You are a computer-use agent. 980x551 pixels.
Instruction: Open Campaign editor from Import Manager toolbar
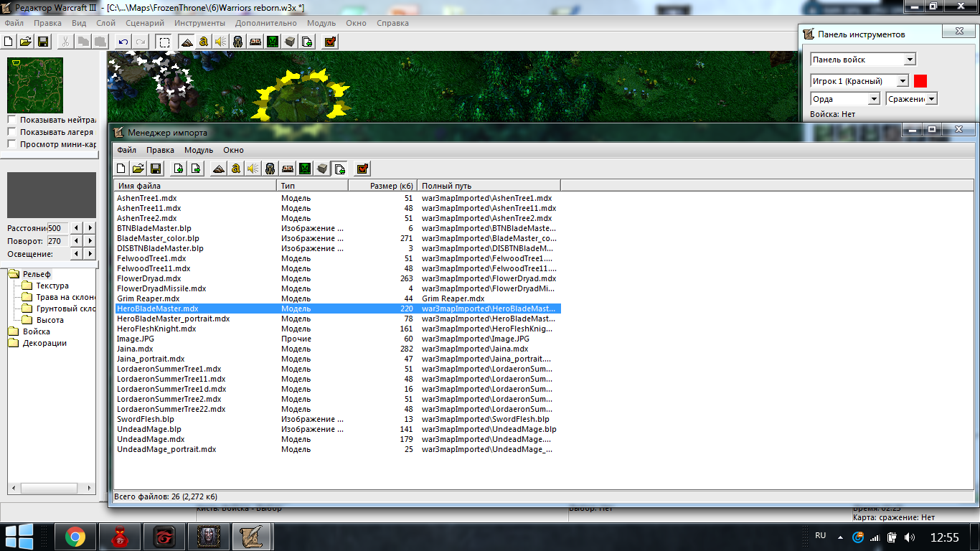pyautogui.click(x=288, y=169)
